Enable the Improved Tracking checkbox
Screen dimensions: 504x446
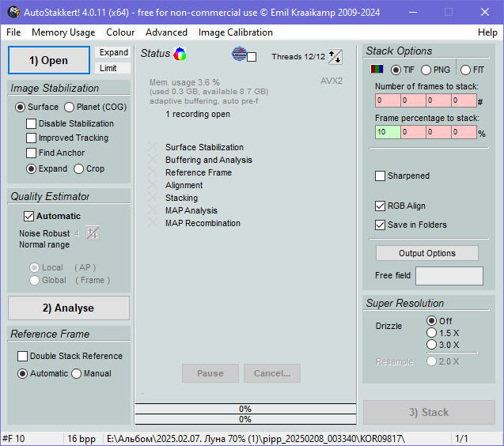[x=32, y=138]
